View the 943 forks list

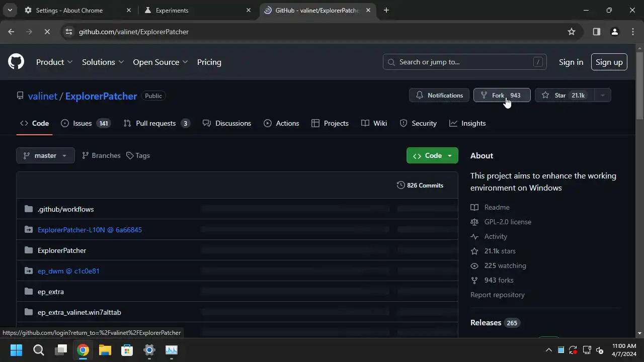pyautogui.click(x=492, y=280)
